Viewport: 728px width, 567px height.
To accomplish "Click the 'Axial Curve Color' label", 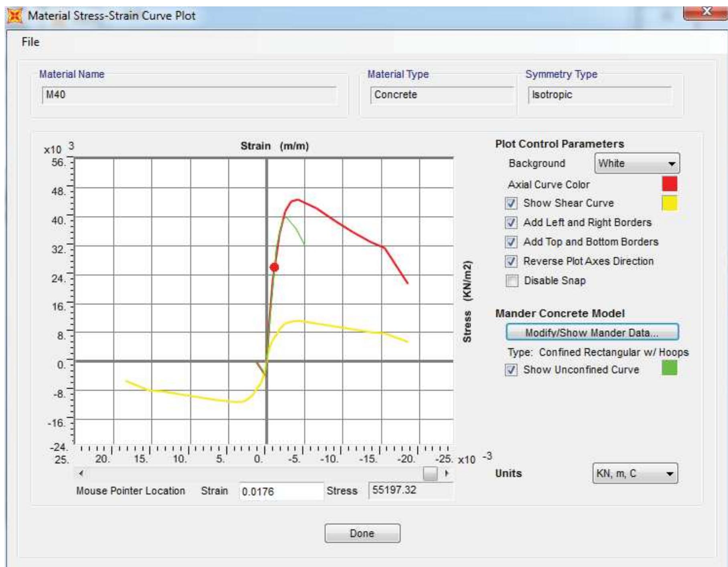I will [549, 185].
